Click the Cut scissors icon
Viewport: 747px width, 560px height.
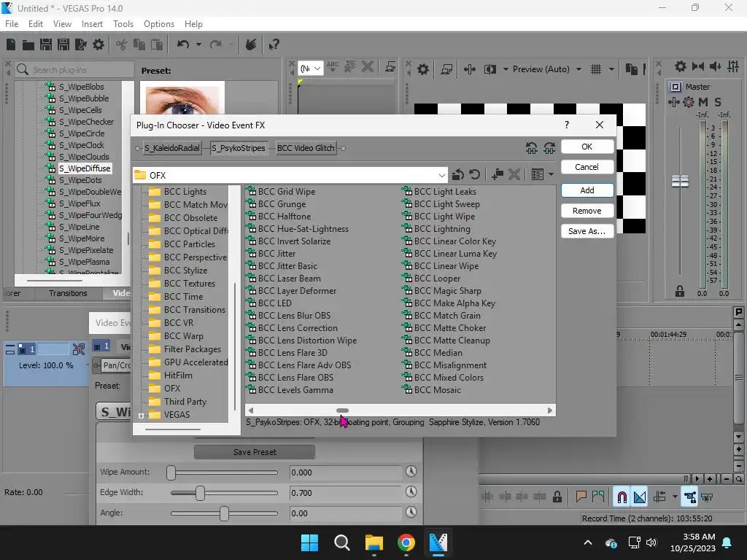coord(122,44)
